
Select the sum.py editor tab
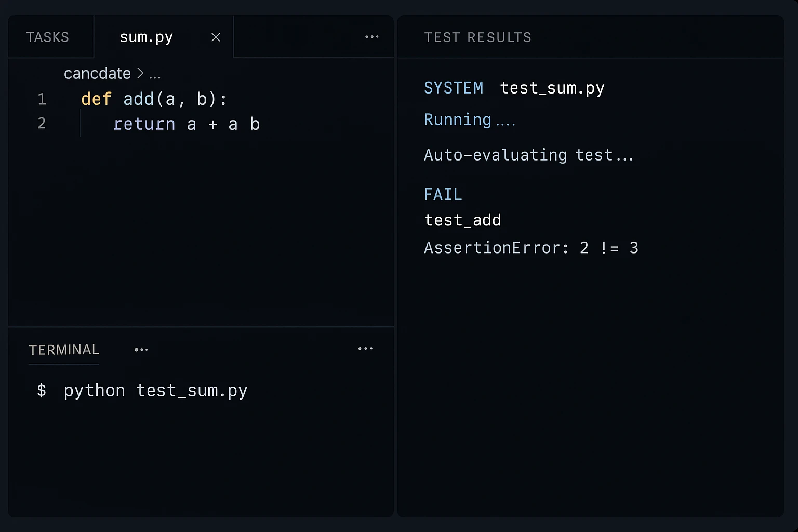pyautogui.click(x=146, y=37)
